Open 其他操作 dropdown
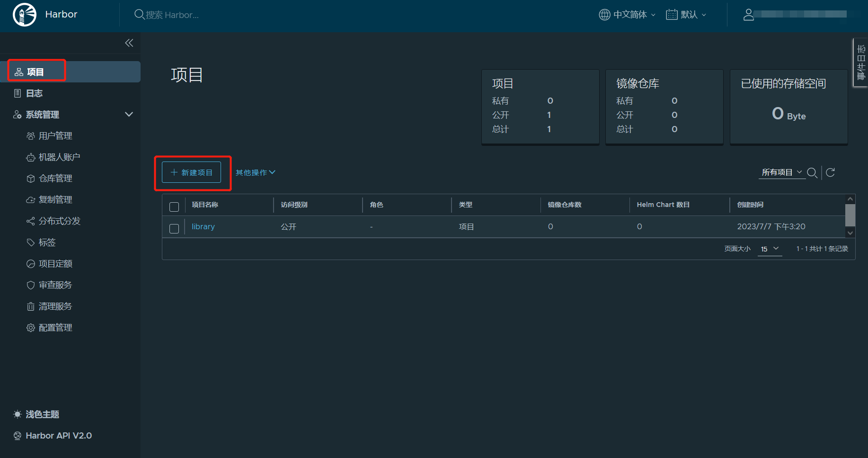Viewport: 868px width, 458px height. point(256,172)
